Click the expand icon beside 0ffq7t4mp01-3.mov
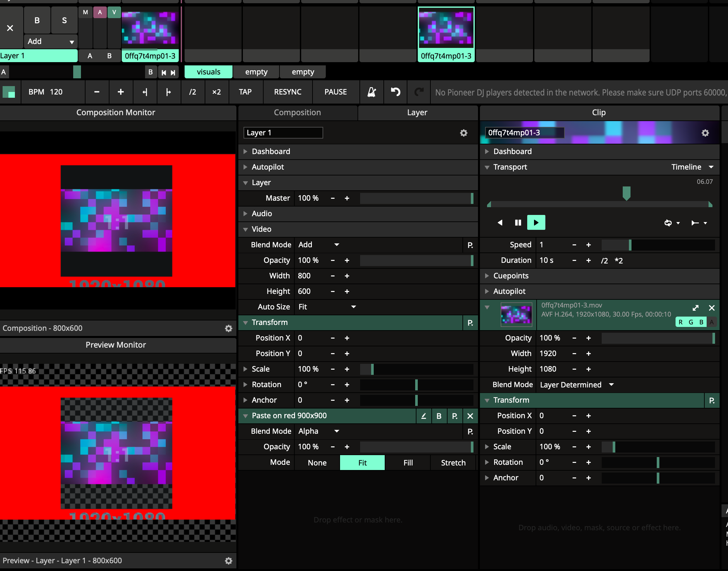 coord(696,308)
